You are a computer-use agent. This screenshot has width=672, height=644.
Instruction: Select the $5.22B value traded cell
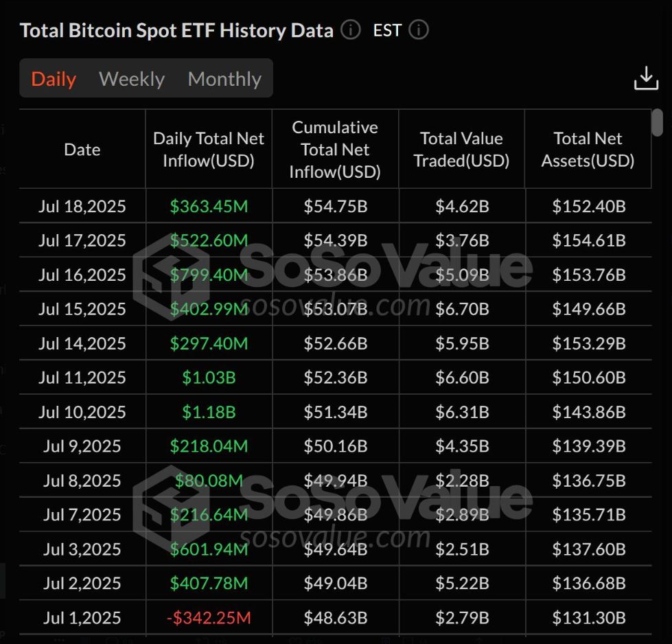click(x=462, y=583)
